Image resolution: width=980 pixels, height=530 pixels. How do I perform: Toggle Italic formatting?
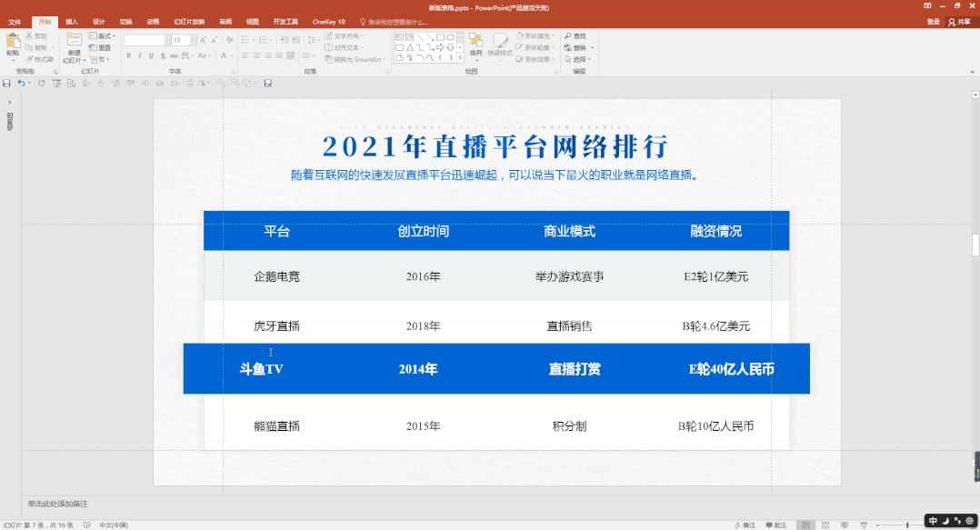click(x=140, y=55)
